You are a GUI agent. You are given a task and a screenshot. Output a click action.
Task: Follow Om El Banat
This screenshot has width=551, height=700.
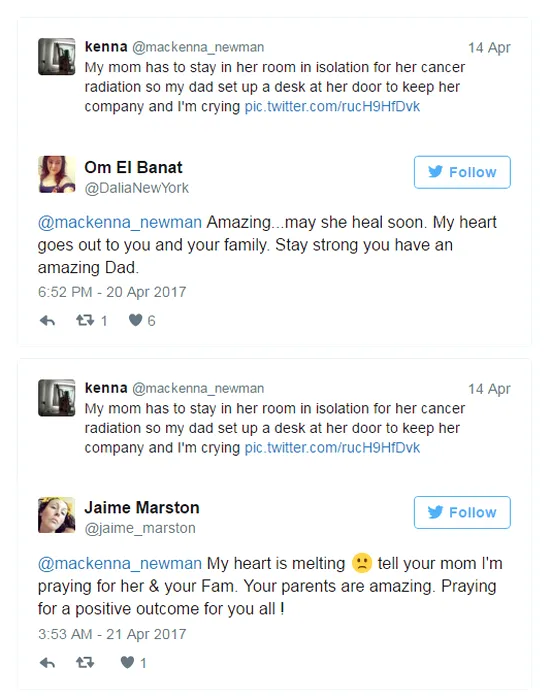point(462,172)
